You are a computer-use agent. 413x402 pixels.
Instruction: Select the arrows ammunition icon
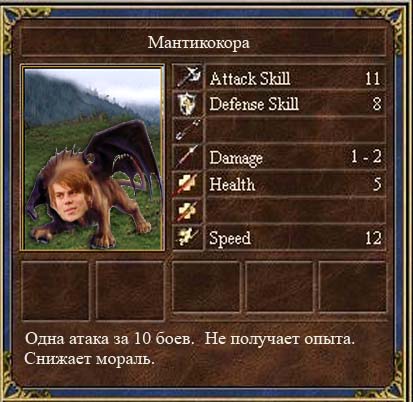click(189, 131)
